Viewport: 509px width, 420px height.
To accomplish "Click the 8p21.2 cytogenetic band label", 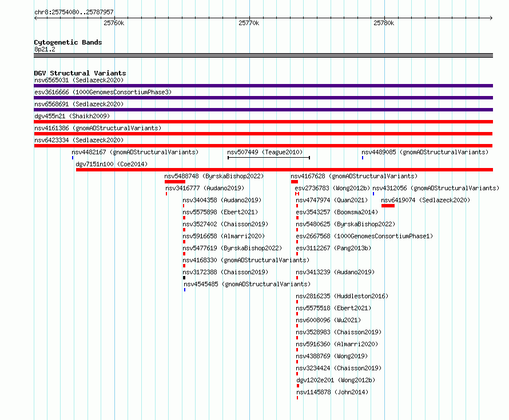I will pos(45,49).
